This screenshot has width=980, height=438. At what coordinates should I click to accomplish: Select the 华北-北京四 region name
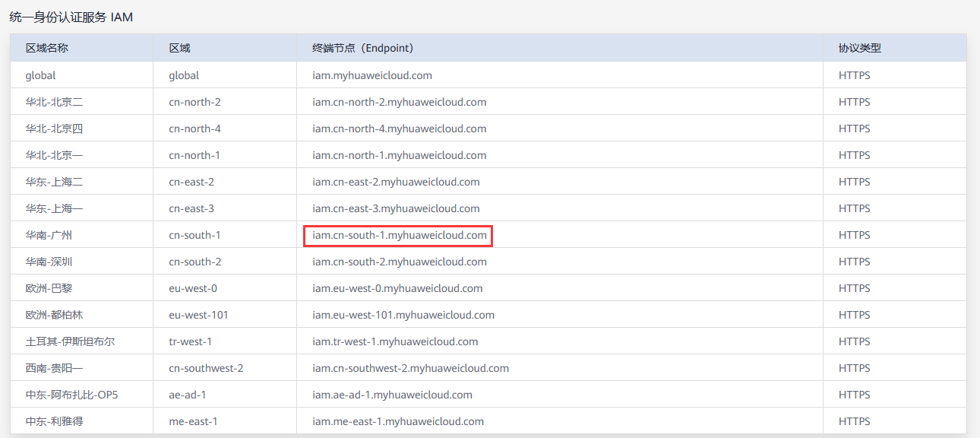(x=54, y=129)
